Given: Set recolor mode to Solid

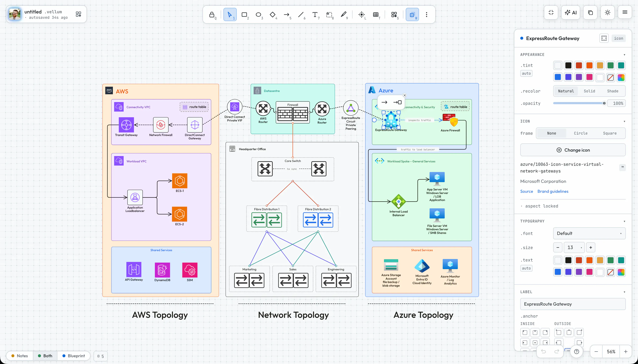Looking at the screenshot, I should coord(589,91).
